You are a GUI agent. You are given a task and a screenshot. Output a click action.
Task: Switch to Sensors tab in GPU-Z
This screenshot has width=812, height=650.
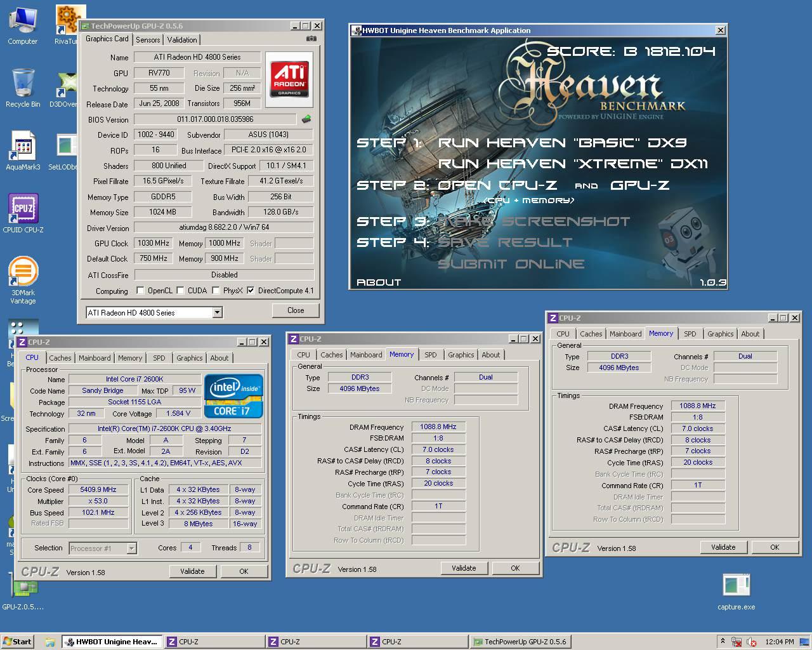point(148,39)
